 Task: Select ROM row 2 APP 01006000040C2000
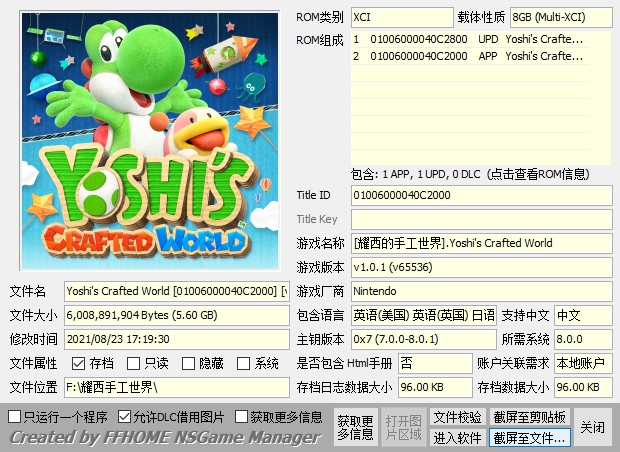470,56
